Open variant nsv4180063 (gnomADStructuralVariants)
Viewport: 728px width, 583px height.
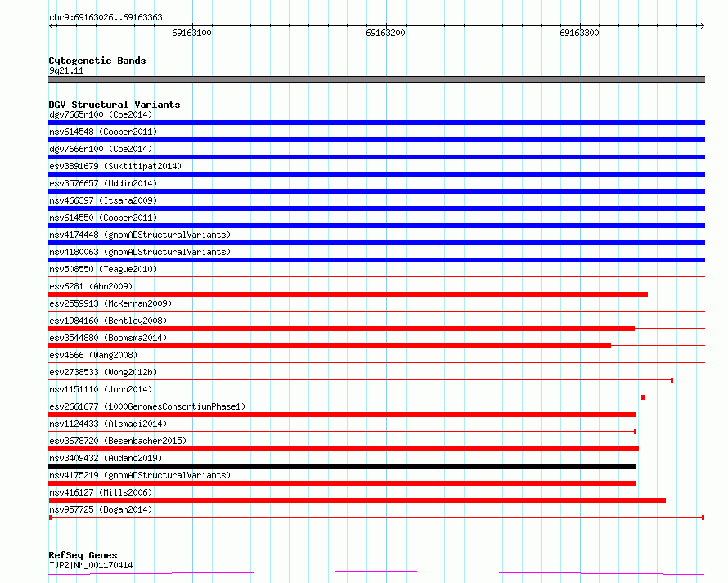(x=140, y=252)
